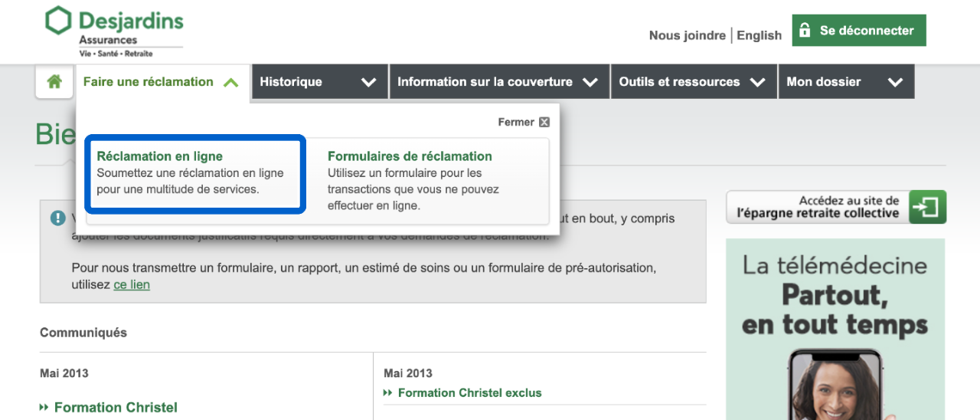The width and height of the screenshot is (980, 420).
Task: Click the Desjardins Assurances logo
Action: (114, 31)
